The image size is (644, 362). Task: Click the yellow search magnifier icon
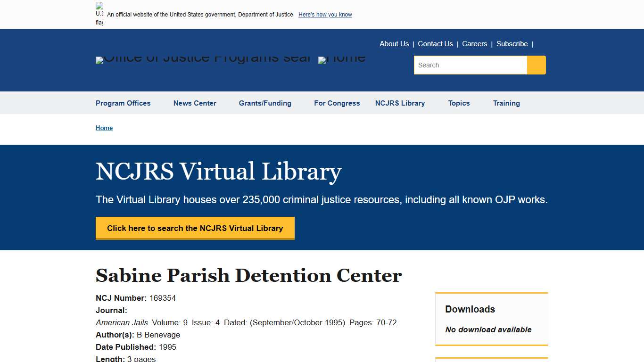click(x=536, y=65)
